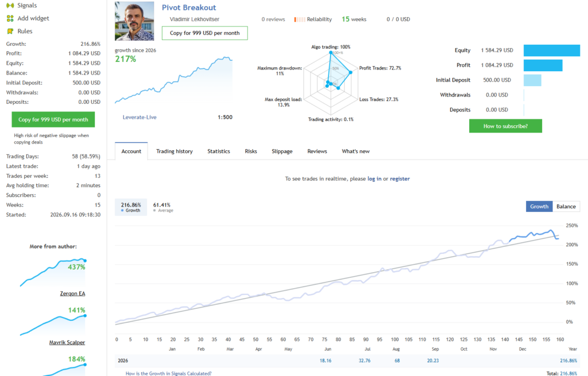Select the Growth chart toggle
Image resolution: width=588 pixels, height=376 pixels.
tap(539, 207)
